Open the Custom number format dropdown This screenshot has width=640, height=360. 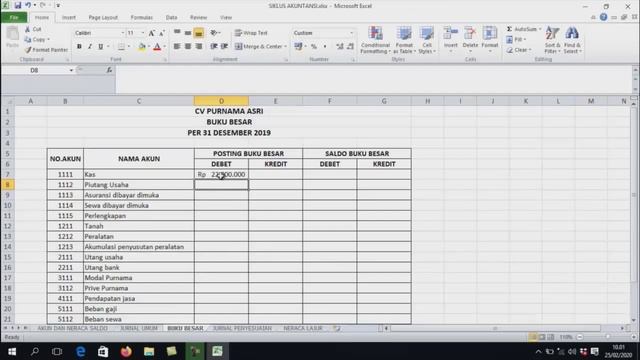pyautogui.click(x=351, y=33)
